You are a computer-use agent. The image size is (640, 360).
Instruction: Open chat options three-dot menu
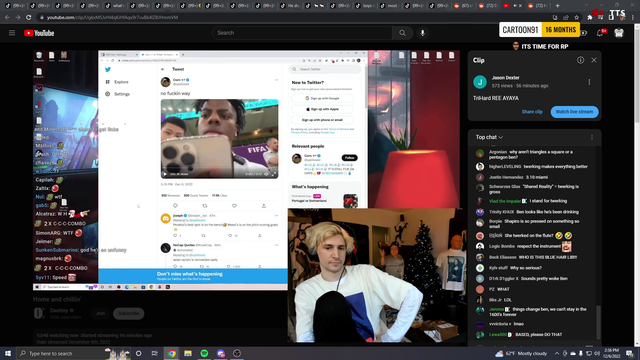(592, 138)
